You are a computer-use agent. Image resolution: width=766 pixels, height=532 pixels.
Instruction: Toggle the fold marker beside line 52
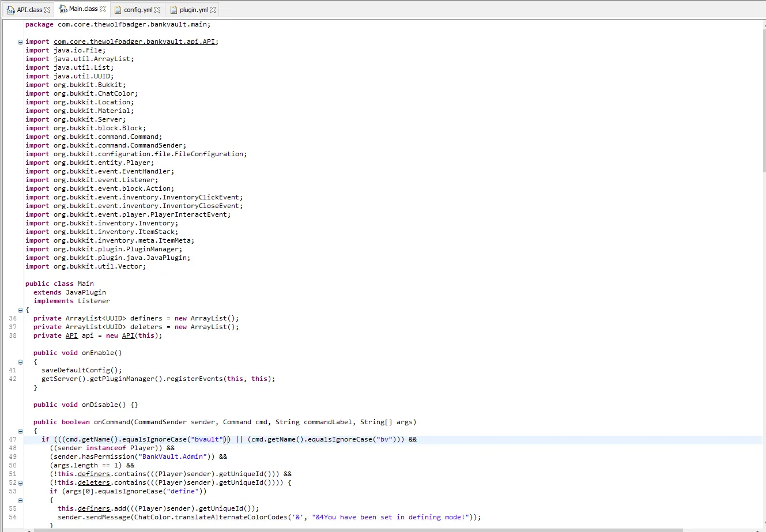(20, 482)
